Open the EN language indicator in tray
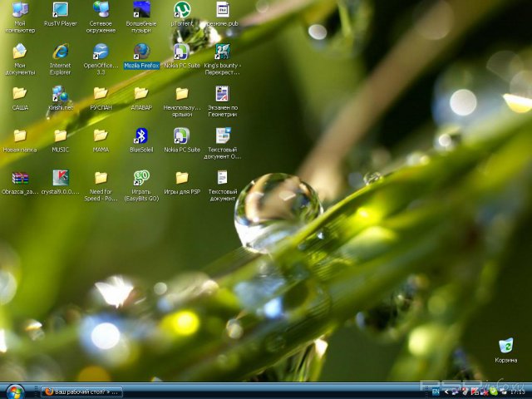The width and height of the screenshot is (532, 399). (436, 392)
